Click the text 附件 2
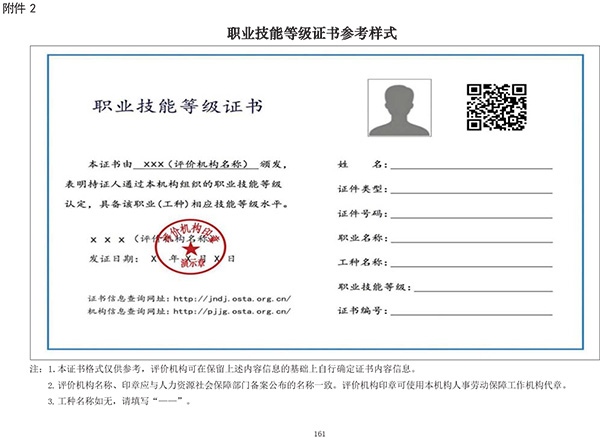The image size is (600, 438). coord(19,8)
